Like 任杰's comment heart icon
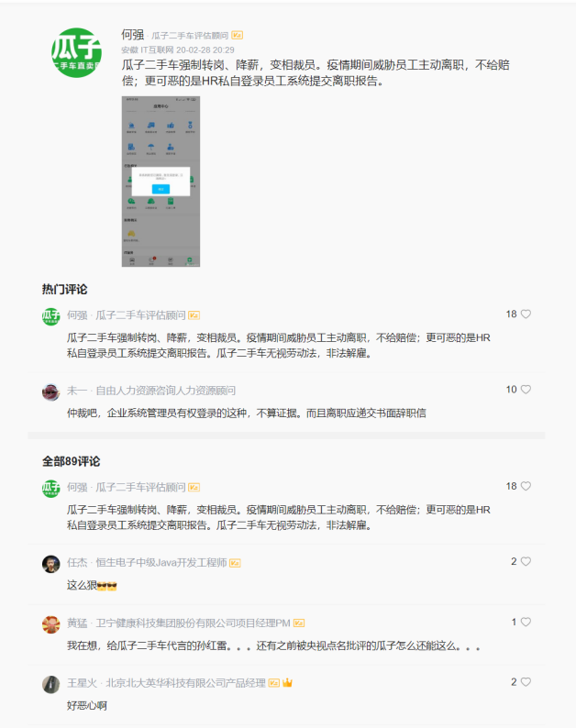The width and height of the screenshot is (576, 728). pyautogui.click(x=526, y=561)
